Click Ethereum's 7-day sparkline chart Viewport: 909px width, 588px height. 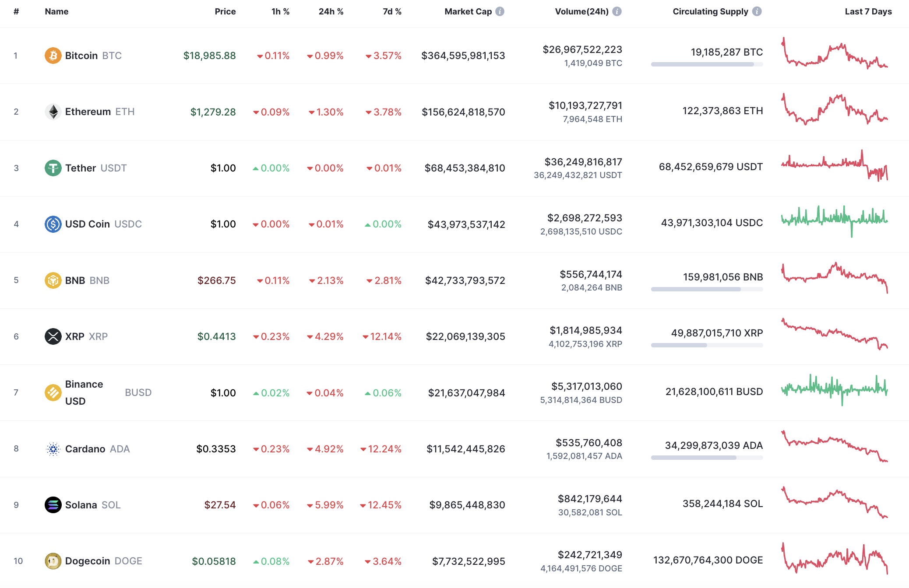tap(834, 110)
